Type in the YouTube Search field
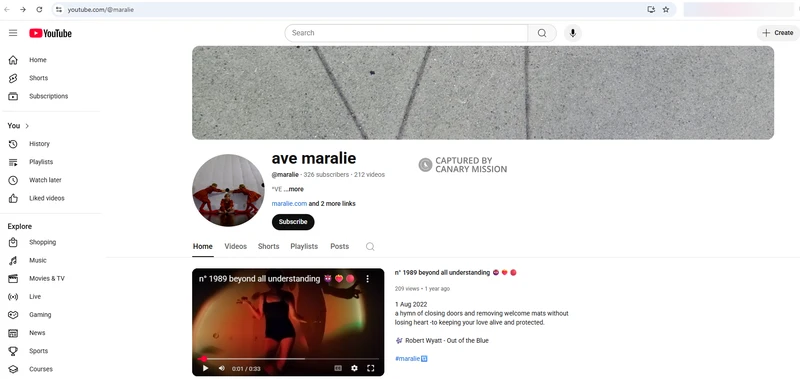800x379 pixels. point(406,33)
